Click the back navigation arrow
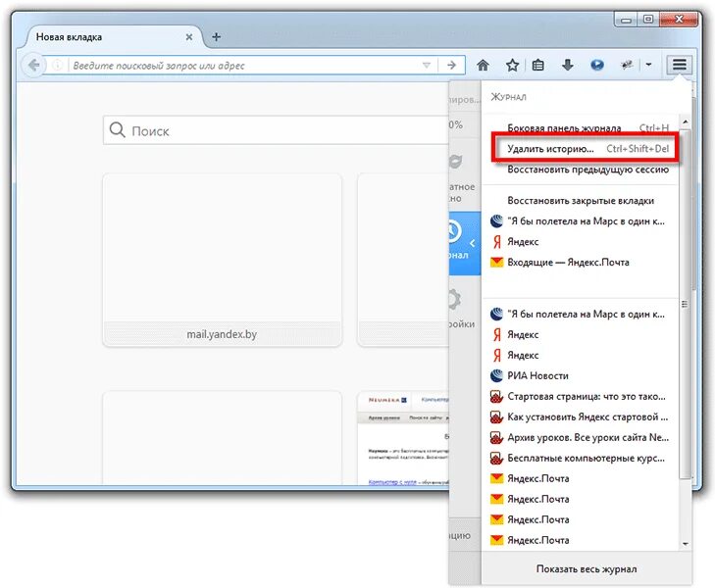The height and width of the screenshot is (588, 715). (33, 65)
